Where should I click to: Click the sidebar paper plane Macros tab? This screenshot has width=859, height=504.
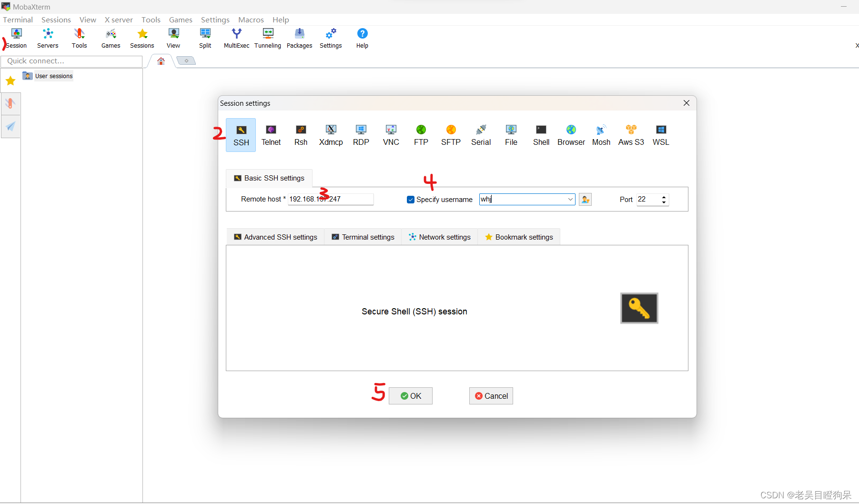10,126
